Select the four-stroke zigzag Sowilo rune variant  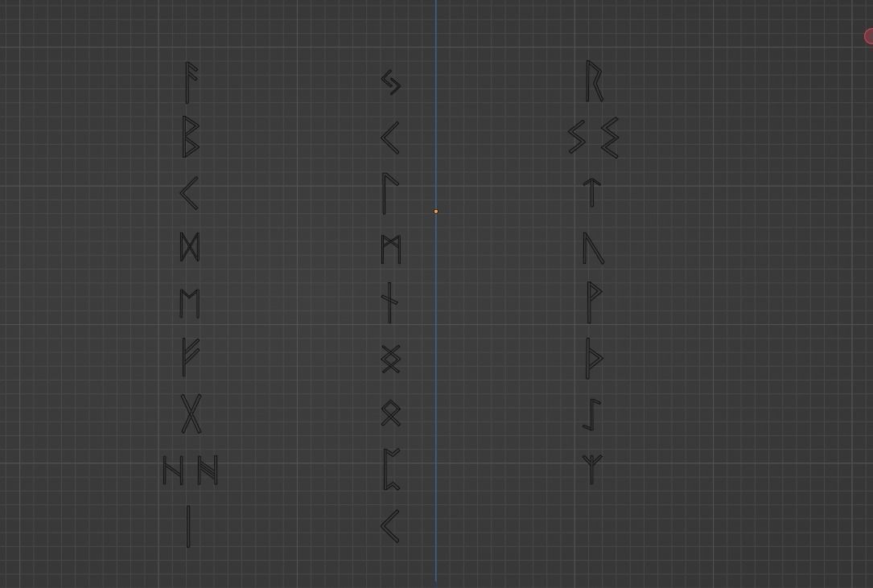pyautogui.click(x=610, y=138)
